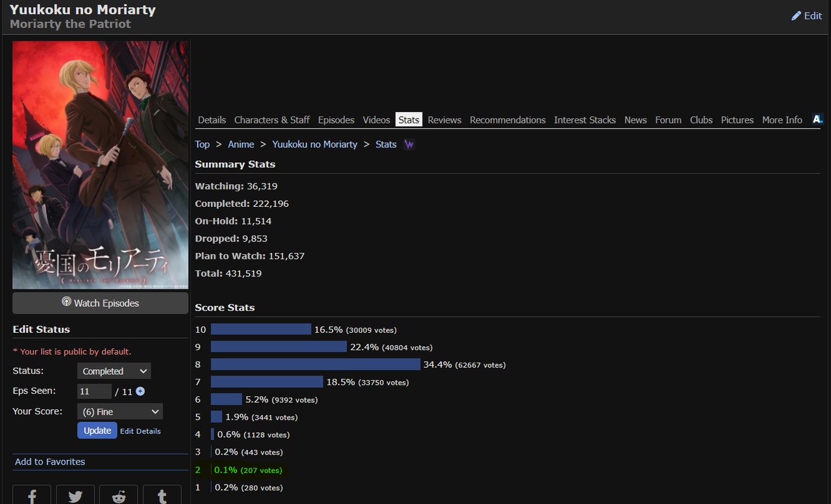Click the score 8 bar
The height and width of the screenshot is (504, 831).
[316, 365]
